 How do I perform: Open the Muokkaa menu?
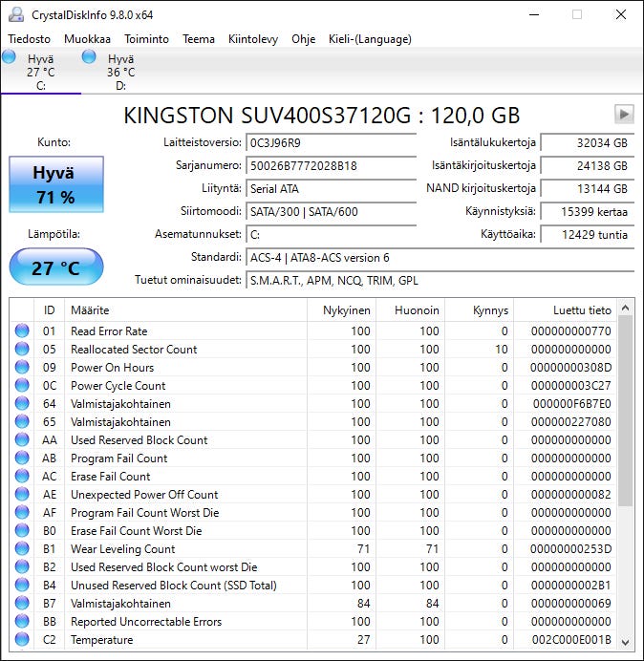point(87,39)
